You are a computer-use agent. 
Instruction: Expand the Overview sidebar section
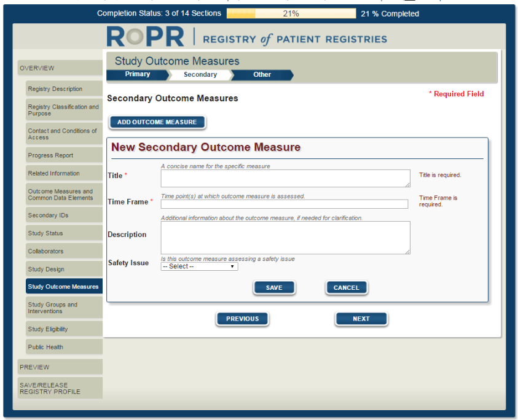[60, 68]
